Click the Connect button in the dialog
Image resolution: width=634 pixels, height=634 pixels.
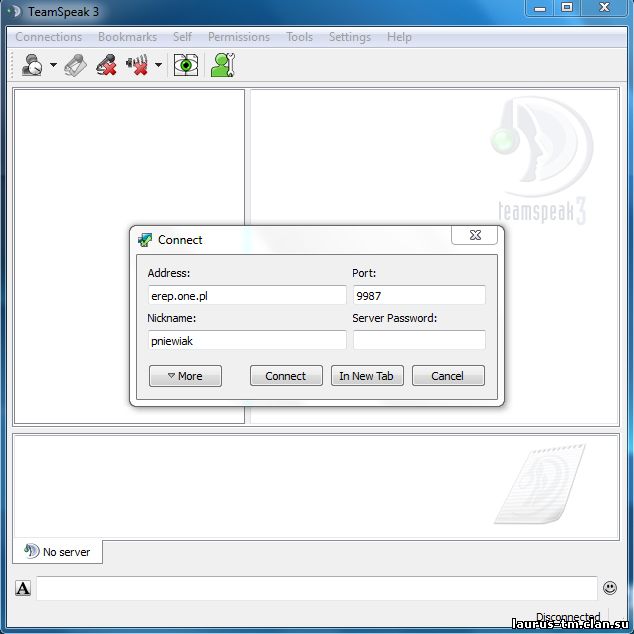(286, 376)
